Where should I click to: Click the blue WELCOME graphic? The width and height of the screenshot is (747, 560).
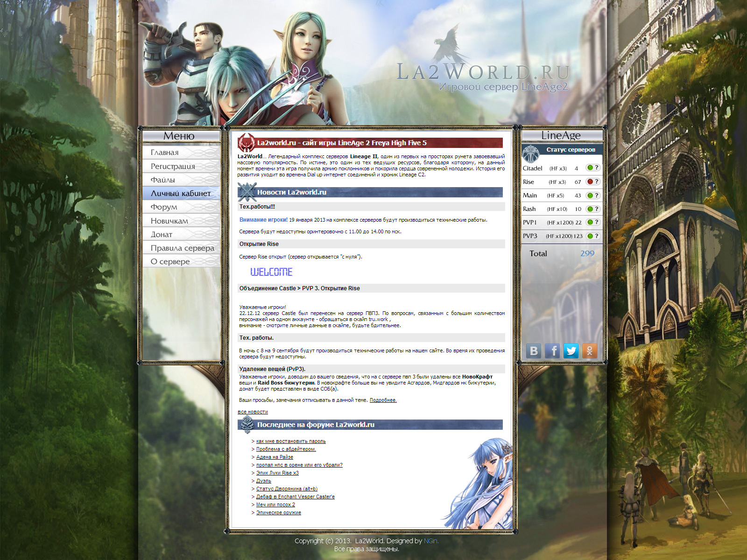[271, 272]
